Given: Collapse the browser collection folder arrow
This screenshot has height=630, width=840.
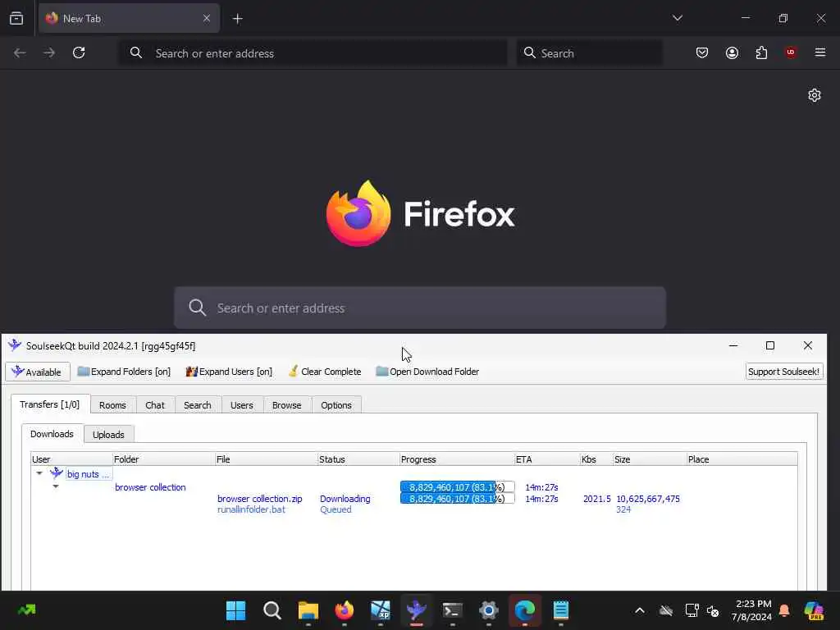Looking at the screenshot, I should tap(56, 486).
